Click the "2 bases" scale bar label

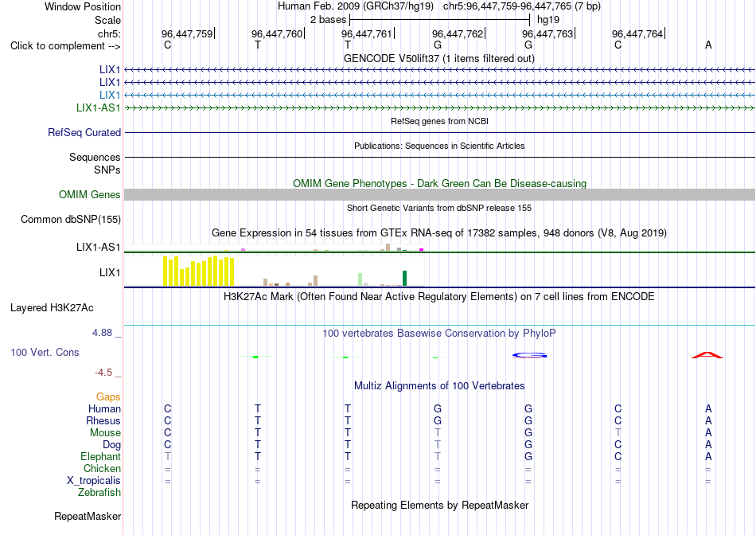tap(328, 20)
